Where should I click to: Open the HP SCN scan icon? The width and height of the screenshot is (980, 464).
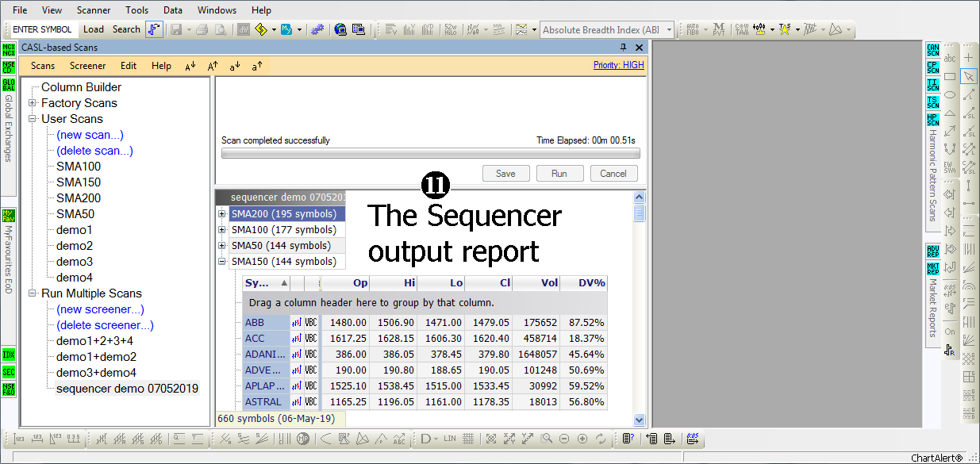click(x=933, y=120)
